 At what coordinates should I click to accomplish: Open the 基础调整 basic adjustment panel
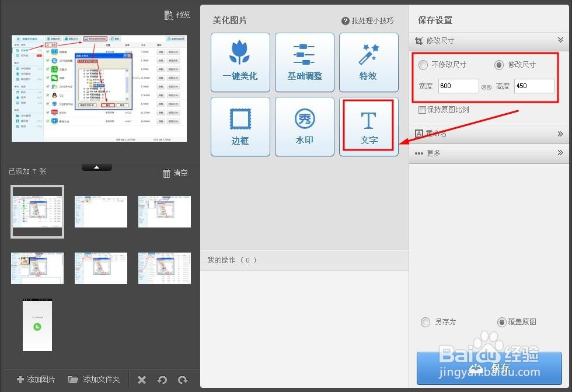tap(304, 62)
